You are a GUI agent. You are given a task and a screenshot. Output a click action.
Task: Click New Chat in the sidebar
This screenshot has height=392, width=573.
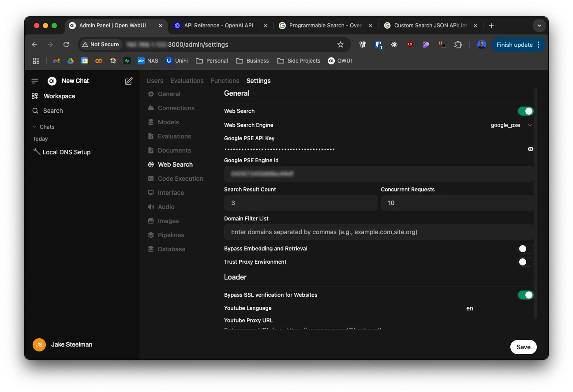click(x=75, y=81)
